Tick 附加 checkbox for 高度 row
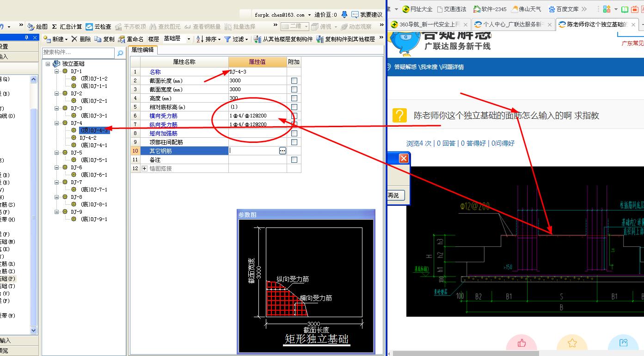The height and width of the screenshot is (356, 644). [294, 98]
